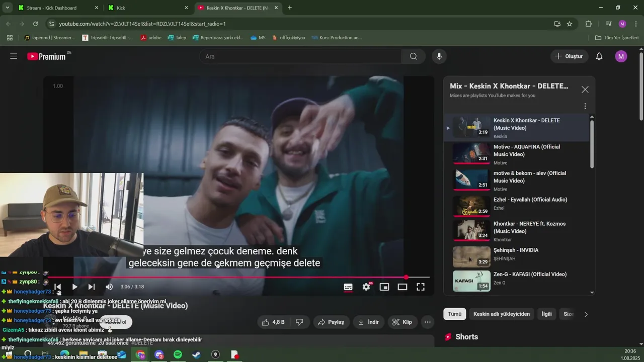
Task: Close the Kick browser tab
Action: (x=186, y=8)
